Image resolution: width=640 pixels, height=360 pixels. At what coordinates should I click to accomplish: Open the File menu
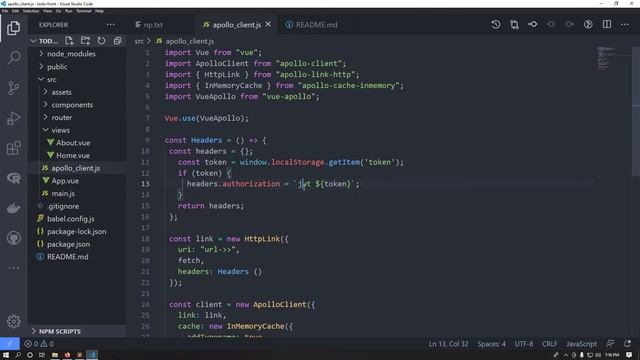[5, 11]
